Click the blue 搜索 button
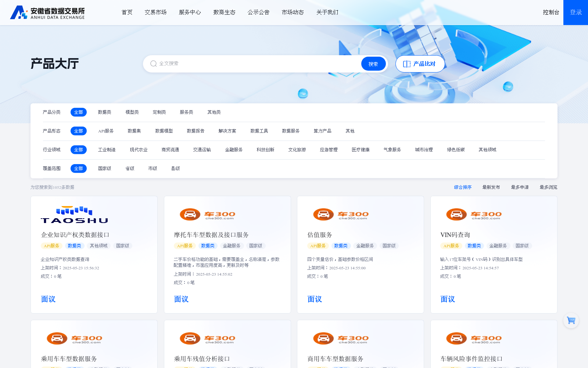This screenshot has width=588, height=368. click(x=373, y=64)
